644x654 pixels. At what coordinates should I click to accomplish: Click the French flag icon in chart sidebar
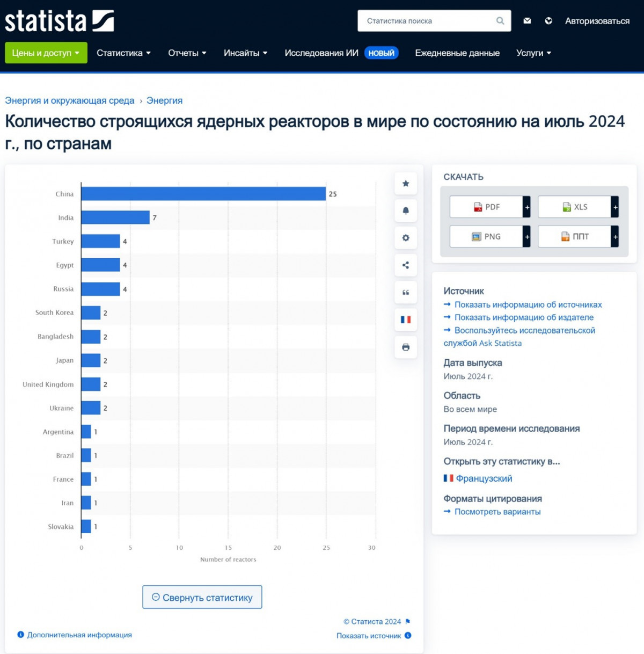pyautogui.click(x=406, y=320)
